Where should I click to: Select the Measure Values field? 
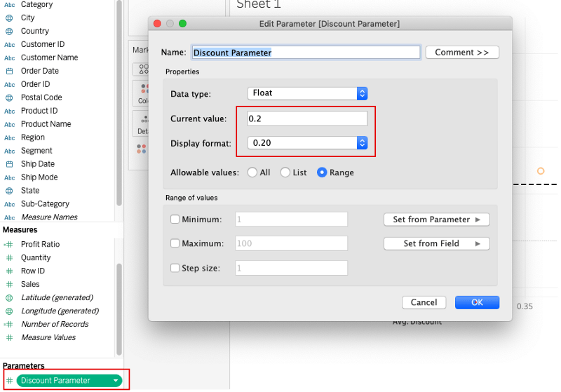pos(48,337)
